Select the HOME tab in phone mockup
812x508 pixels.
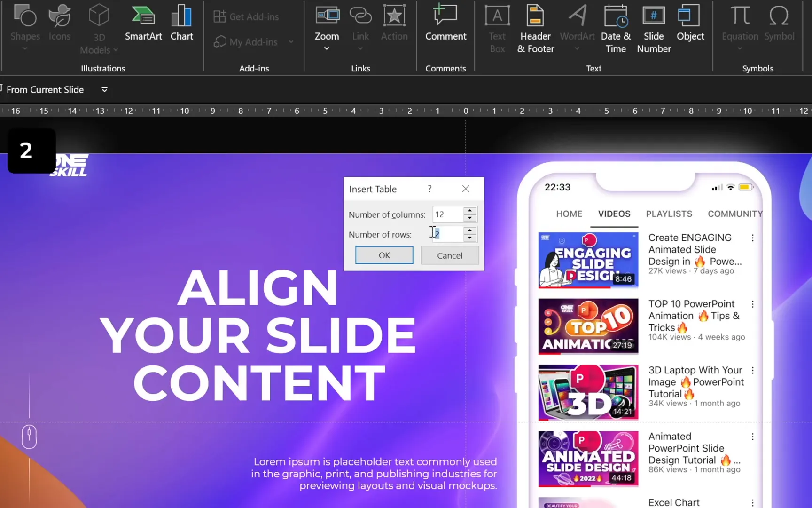tap(569, 214)
